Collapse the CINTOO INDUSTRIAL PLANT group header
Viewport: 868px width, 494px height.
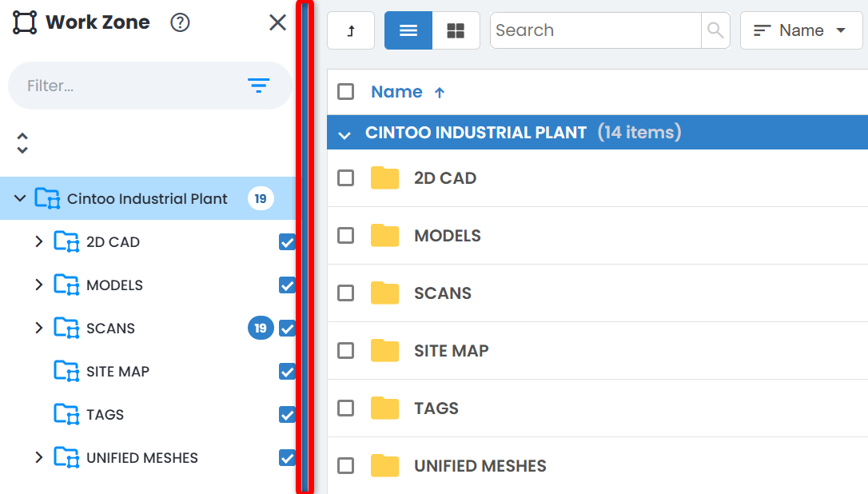[344, 134]
